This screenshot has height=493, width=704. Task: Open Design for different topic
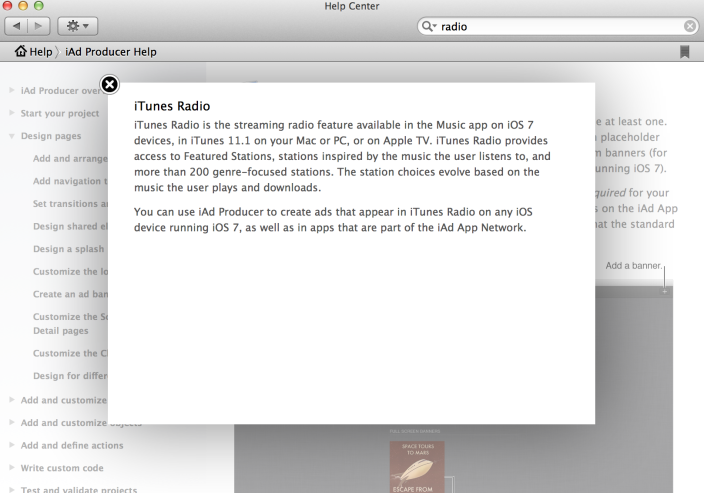point(70,376)
